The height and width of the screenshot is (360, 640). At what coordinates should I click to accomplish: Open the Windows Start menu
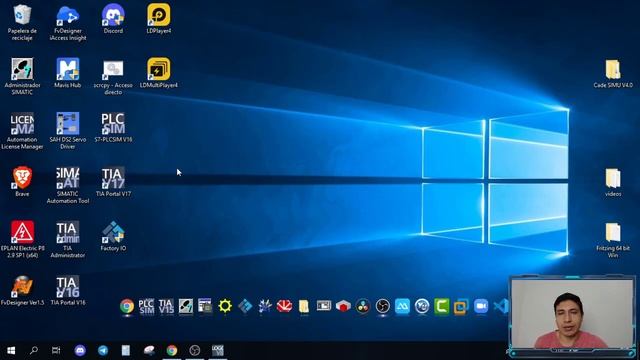point(11,350)
